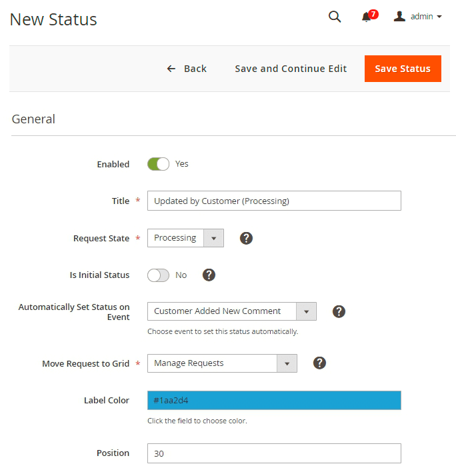This screenshot has width=456, height=476.
Task: Click help icon next to Request State
Action: click(246, 238)
